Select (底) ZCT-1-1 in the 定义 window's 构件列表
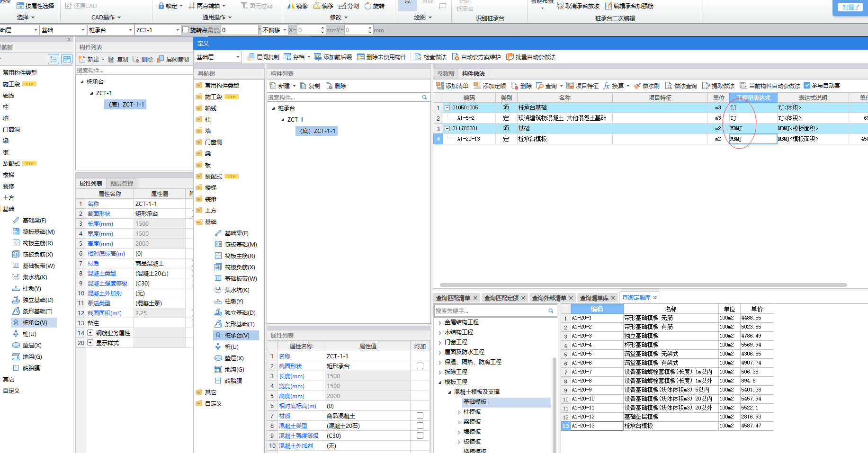This screenshot has height=453, width=868. click(317, 131)
